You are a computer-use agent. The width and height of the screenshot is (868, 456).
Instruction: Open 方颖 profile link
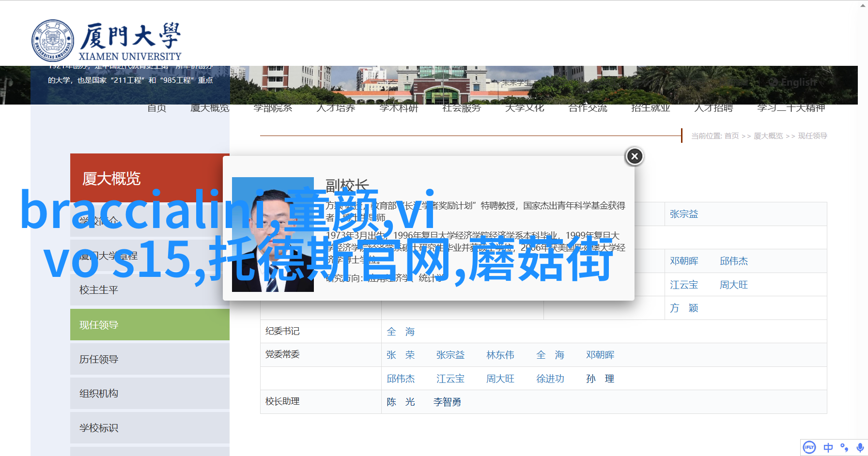[x=684, y=308]
